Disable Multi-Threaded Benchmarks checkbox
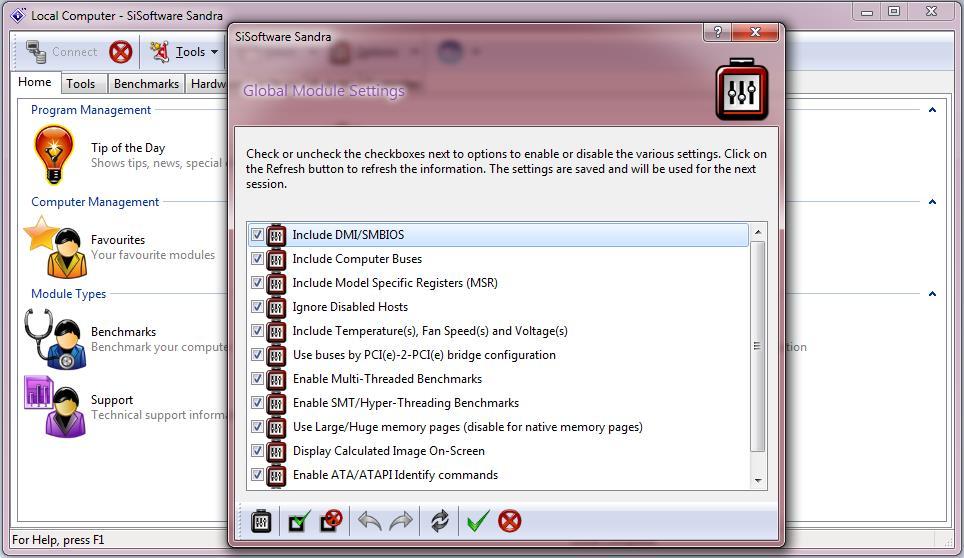This screenshot has height=558, width=964. 257,379
